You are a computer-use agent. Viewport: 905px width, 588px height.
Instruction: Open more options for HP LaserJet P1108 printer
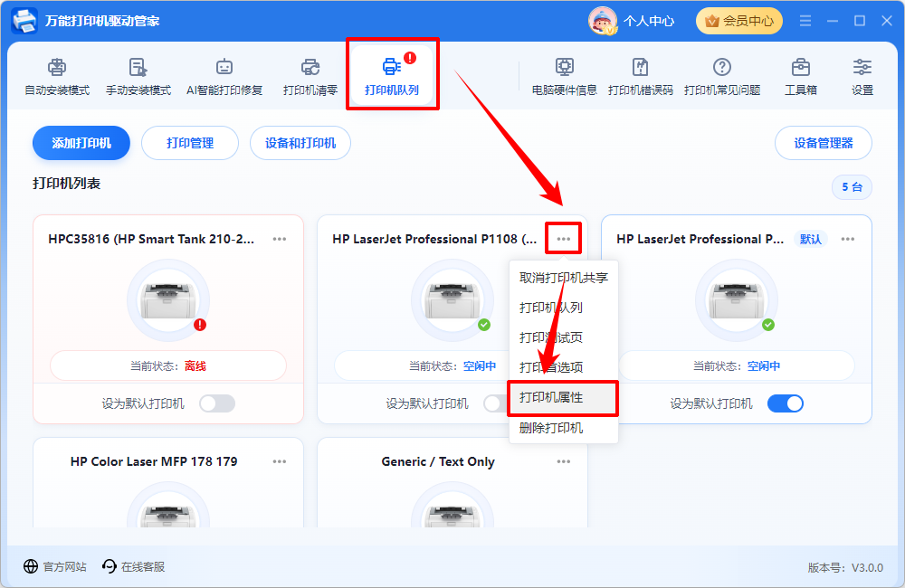pos(563,239)
